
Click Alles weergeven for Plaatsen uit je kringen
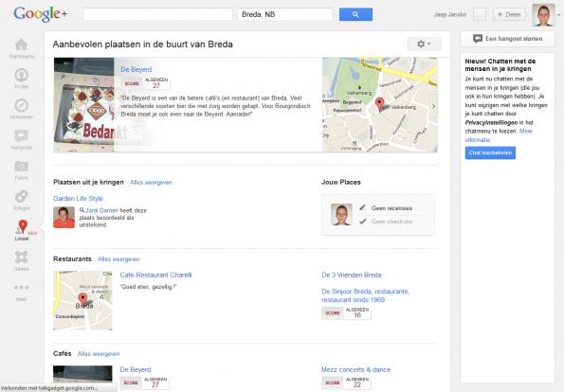click(x=151, y=183)
